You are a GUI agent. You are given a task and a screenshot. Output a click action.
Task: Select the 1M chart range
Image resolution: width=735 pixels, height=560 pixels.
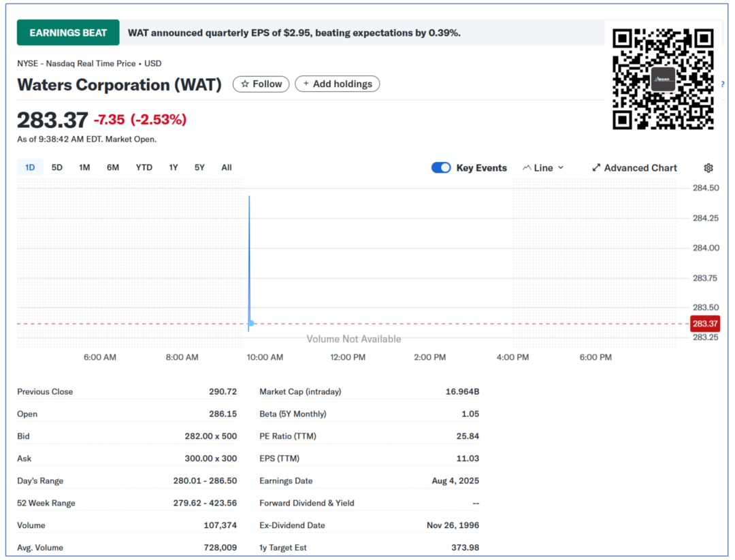[84, 167]
